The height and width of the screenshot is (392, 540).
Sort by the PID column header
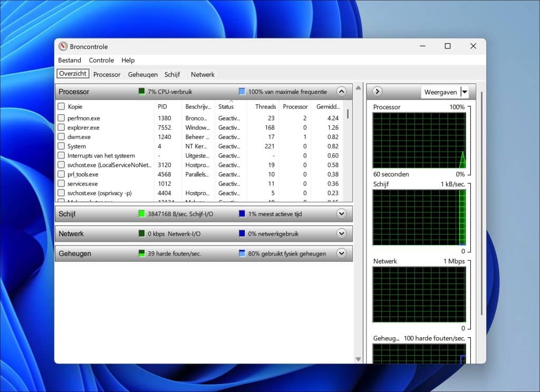click(162, 106)
